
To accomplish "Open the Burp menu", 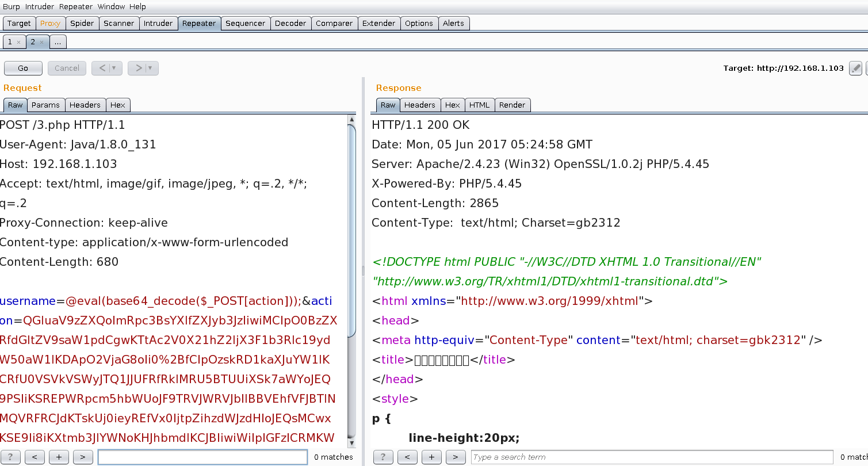I will (x=12, y=7).
